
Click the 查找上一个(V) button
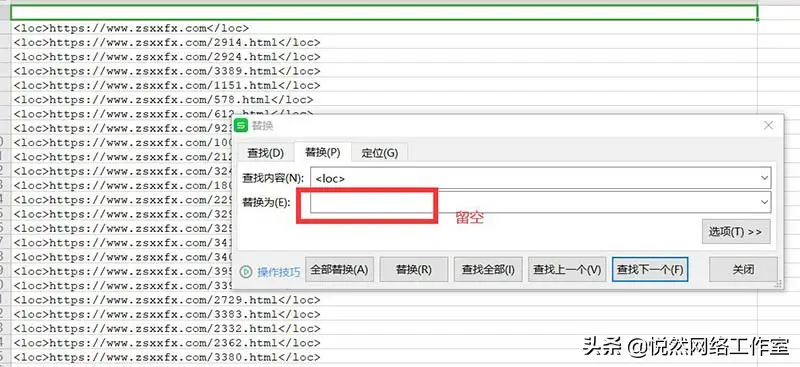click(567, 270)
